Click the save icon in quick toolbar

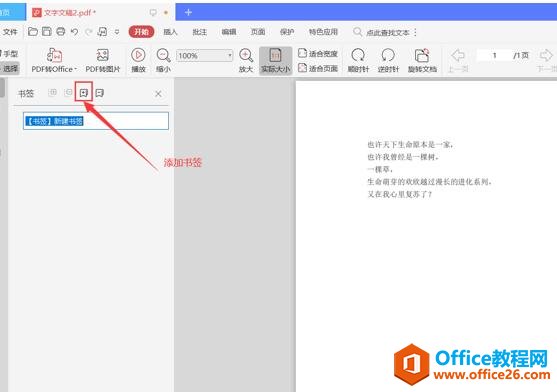click(47, 32)
